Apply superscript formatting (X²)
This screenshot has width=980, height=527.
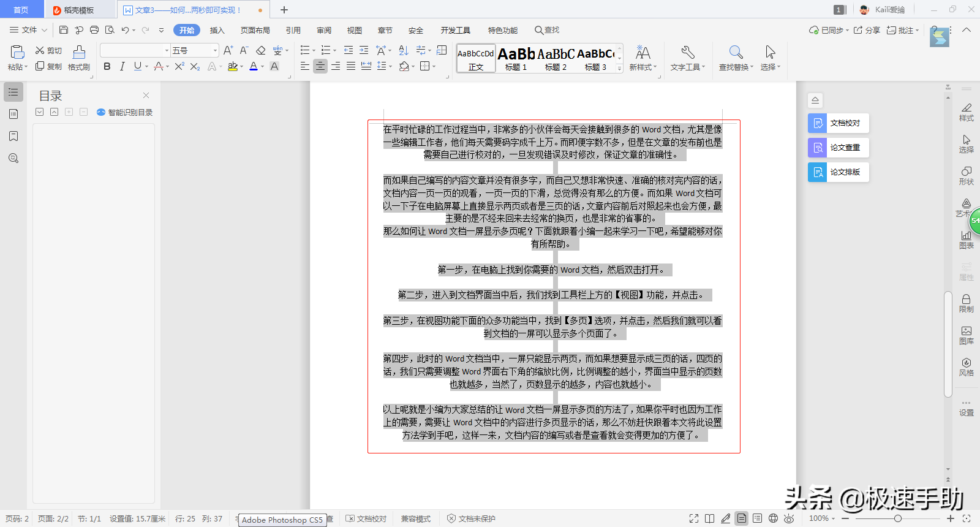coord(179,66)
